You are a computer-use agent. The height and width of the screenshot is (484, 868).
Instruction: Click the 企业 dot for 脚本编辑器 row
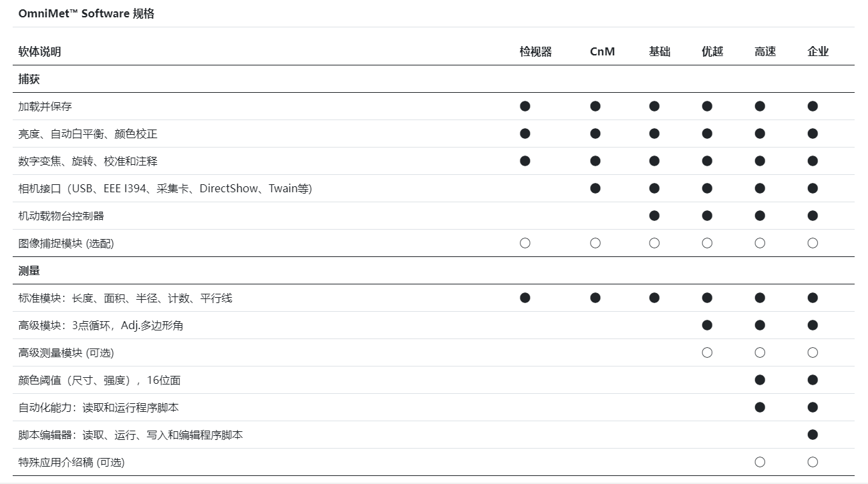(813, 435)
